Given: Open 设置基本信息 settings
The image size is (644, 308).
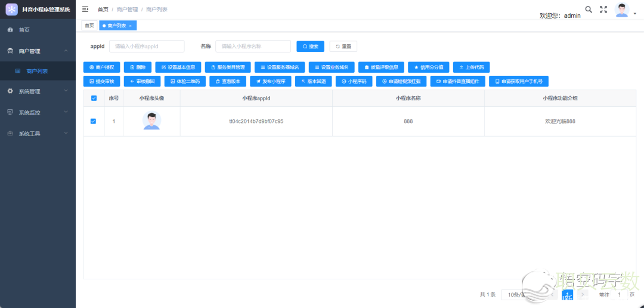Looking at the screenshot, I should pyautogui.click(x=178, y=67).
